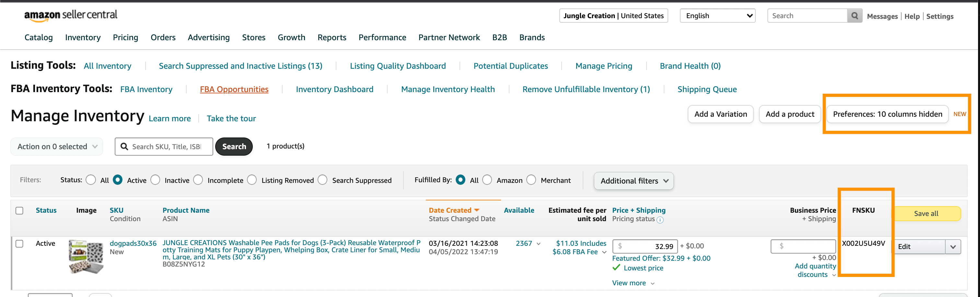Viewport: 980px width, 297px height.
Task: Open the Inventory menu
Action: (x=83, y=37)
